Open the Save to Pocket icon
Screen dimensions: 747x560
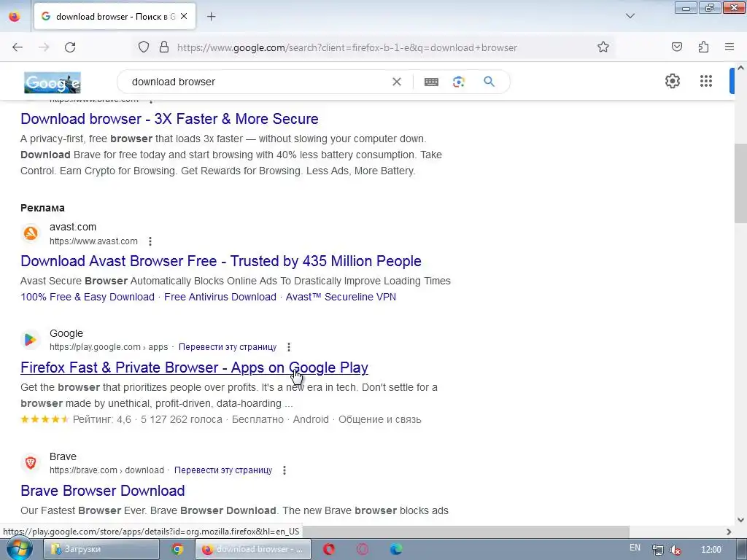coord(676,47)
